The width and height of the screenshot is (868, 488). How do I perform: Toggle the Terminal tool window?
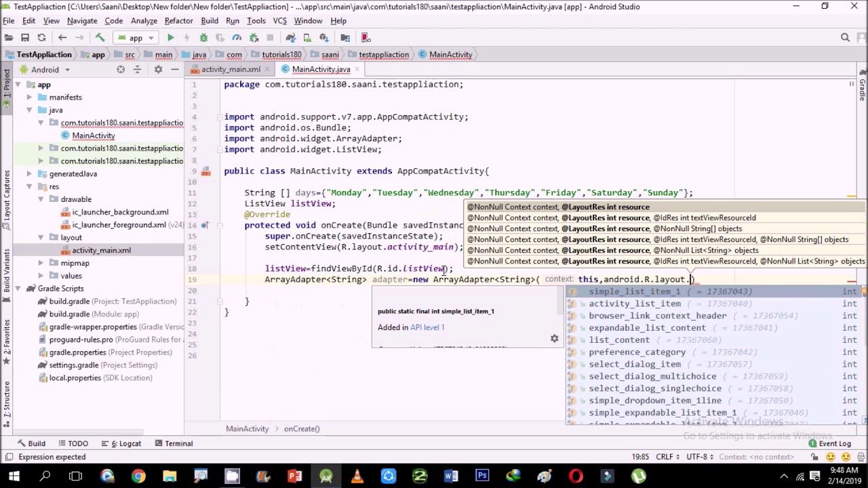[174, 443]
